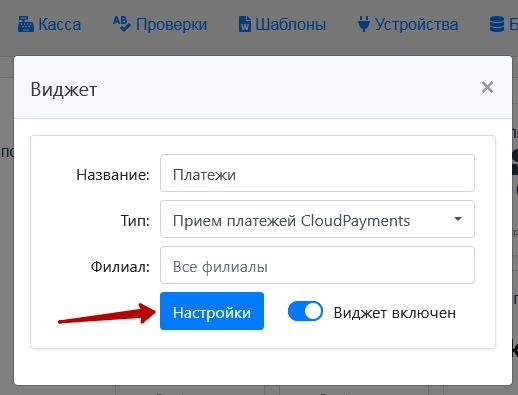This screenshot has height=395, width=518.
Task: Click the Касса cash register icon
Action: [26, 25]
